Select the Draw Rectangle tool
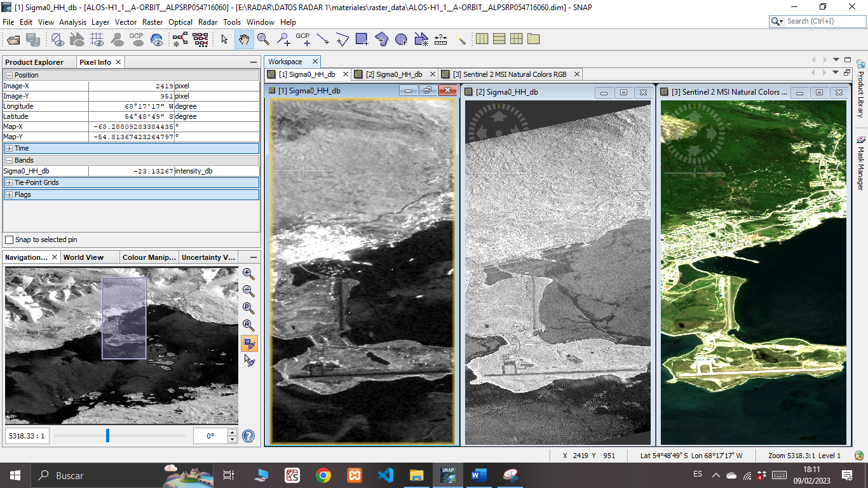Viewport: 868px width, 488px height. click(362, 39)
